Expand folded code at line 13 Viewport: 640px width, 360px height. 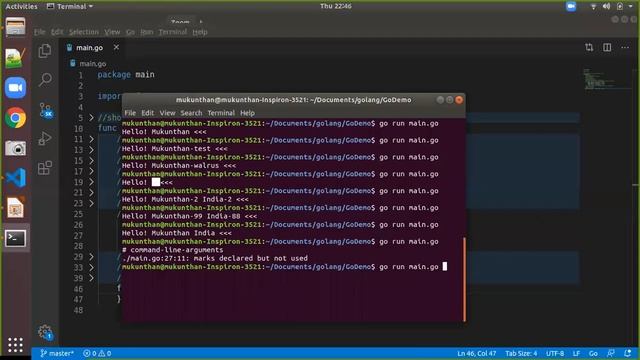pos(91,150)
